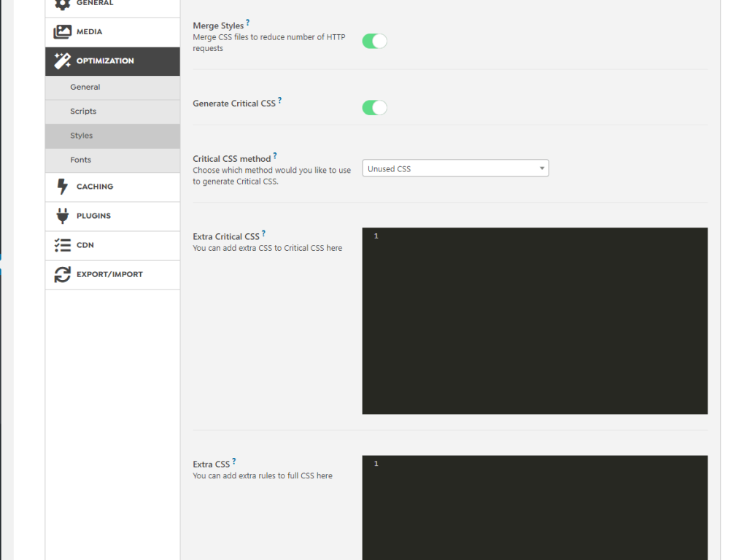Screen dimensions: 747x560
Task: Open help tooltip for Extra CSS
Action: click(234, 461)
